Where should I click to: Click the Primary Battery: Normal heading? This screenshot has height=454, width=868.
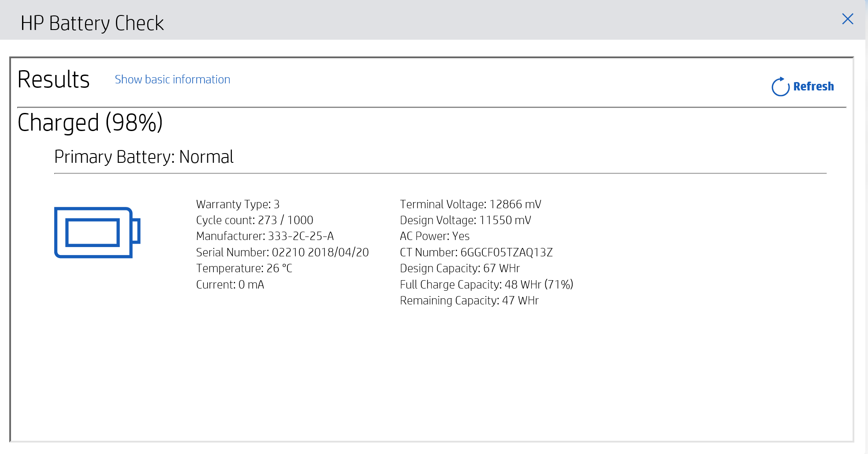(144, 157)
